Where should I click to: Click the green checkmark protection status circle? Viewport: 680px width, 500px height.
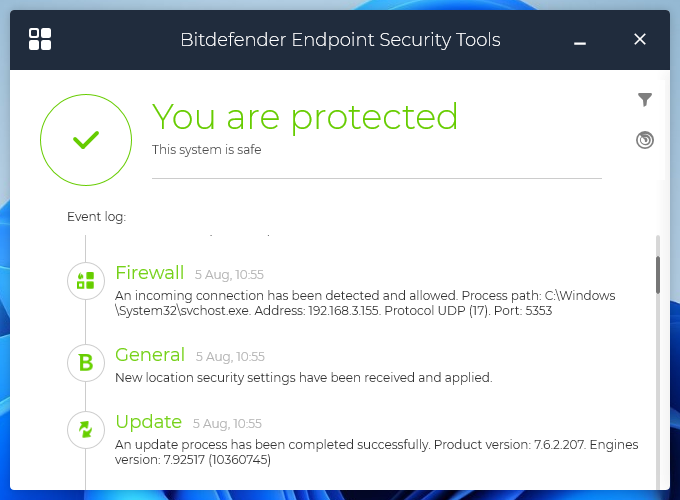(86, 141)
